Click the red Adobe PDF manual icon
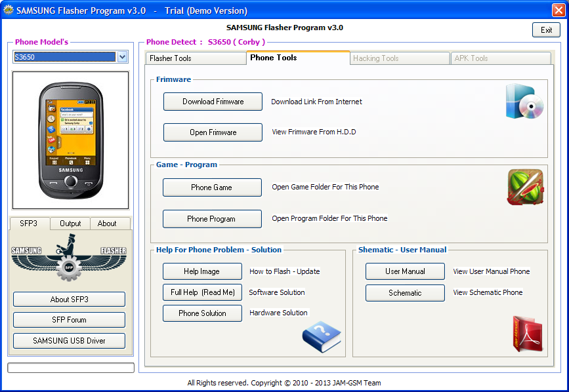The height and width of the screenshot is (392, 569). coord(528,334)
